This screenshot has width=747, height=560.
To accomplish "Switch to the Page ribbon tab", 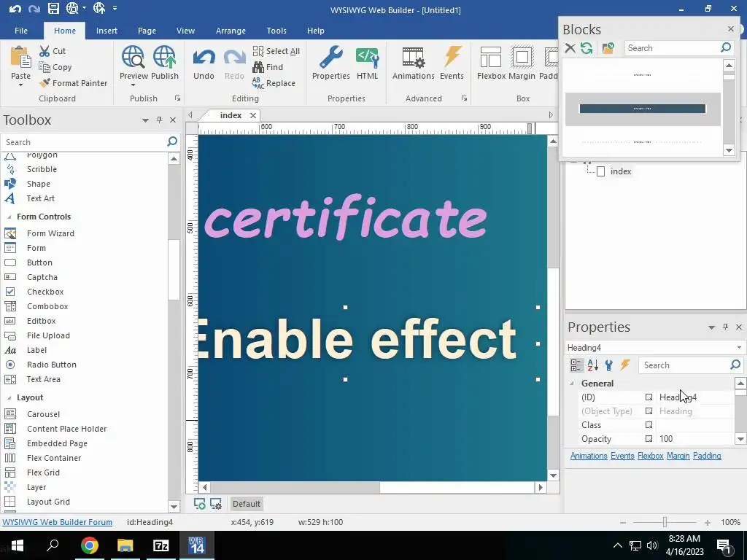I will (x=147, y=31).
